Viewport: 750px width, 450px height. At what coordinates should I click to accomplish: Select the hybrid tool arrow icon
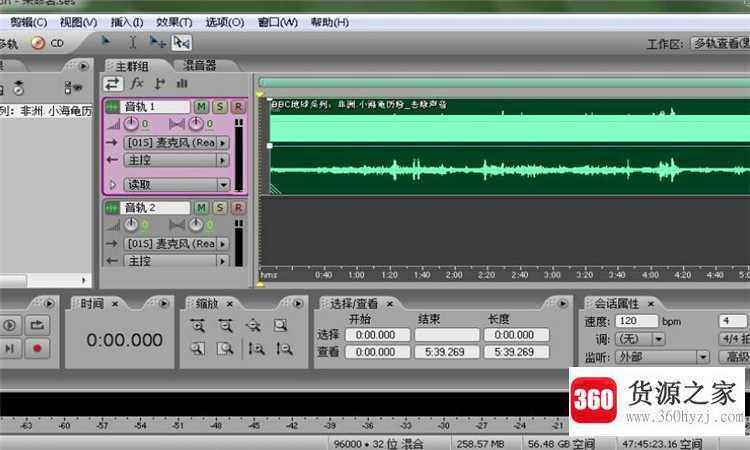coord(106,42)
